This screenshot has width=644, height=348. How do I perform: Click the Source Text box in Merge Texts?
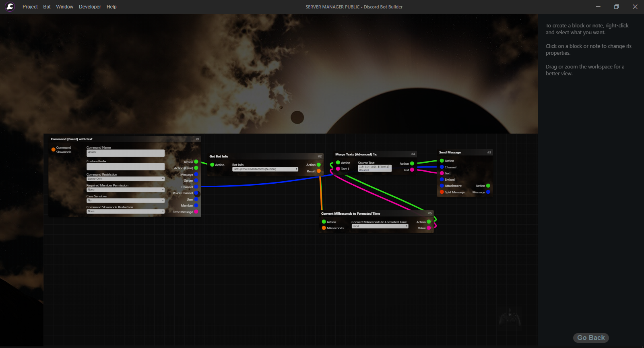tap(374, 168)
